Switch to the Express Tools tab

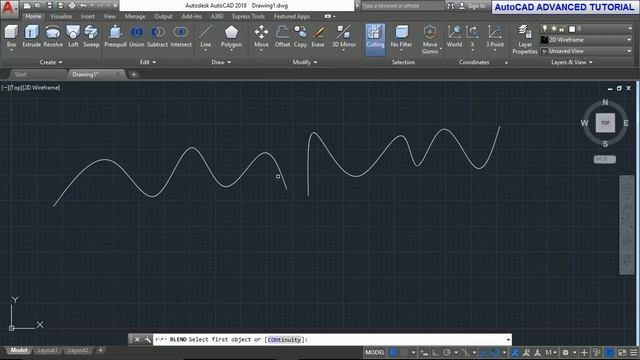click(248, 16)
